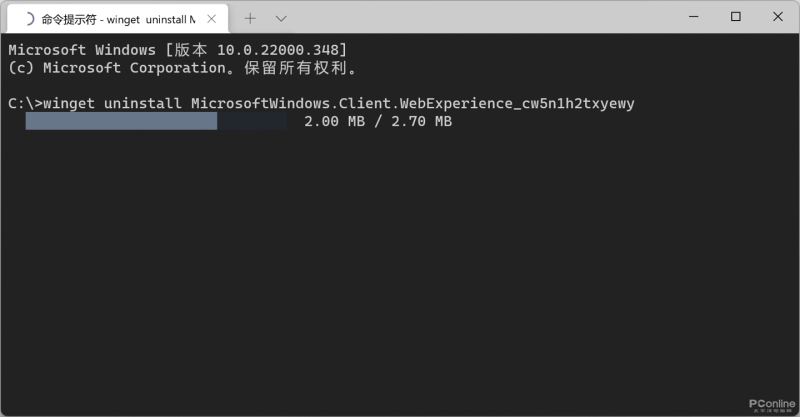
Task: Click the Microsoft Windows version 10.0.22000.348 line
Action: [x=178, y=50]
